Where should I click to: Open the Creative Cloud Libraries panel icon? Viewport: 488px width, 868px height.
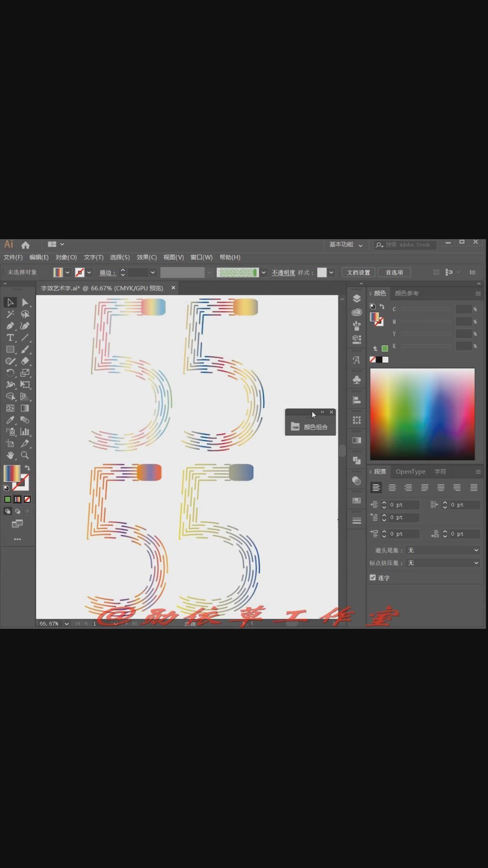coord(357,312)
